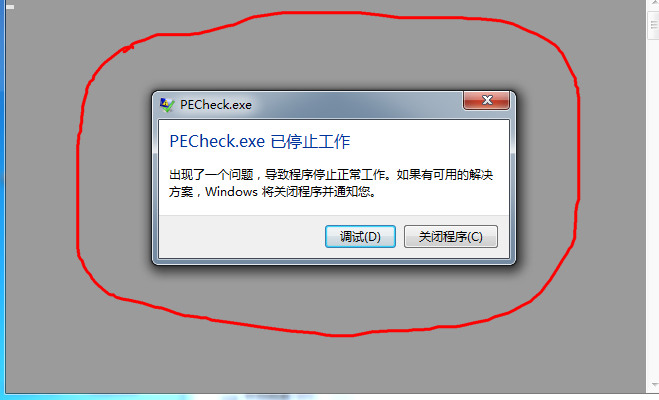Click the scrollbar down arrow
The image size is (659, 400).
(x=653, y=386)
